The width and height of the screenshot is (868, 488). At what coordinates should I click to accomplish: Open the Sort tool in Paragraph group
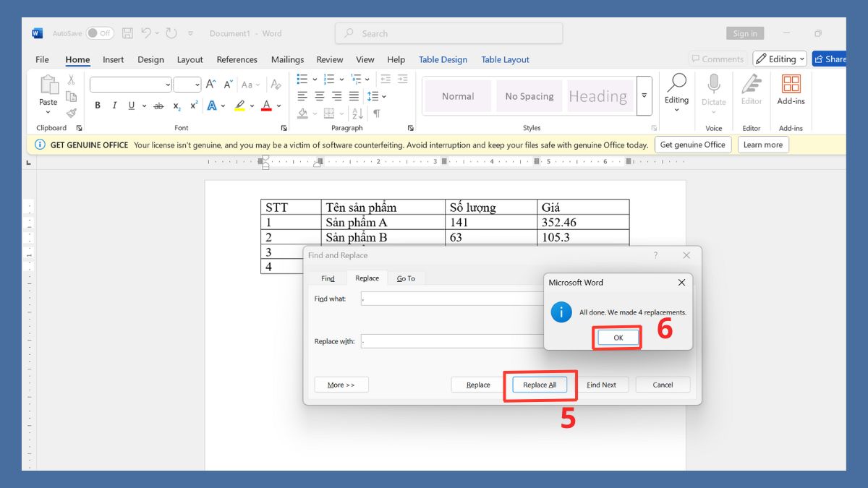click(x=357, y=114)
